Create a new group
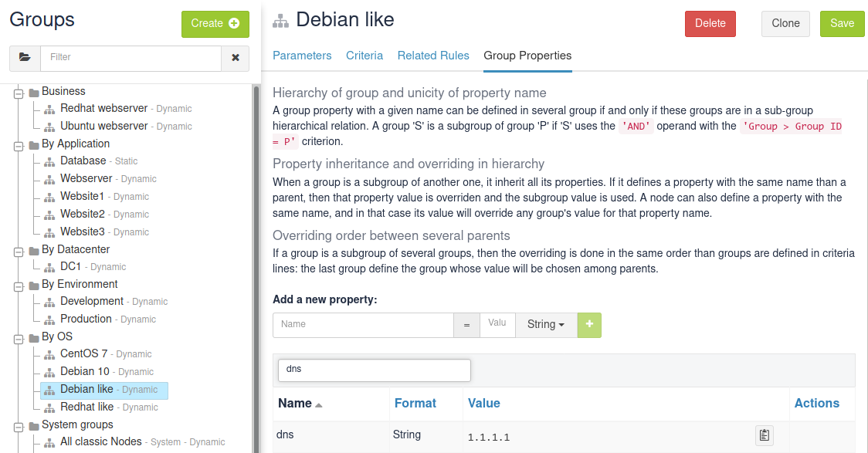Image resolution: width=868 pixels, height=453 pixels. pos(215,24)
